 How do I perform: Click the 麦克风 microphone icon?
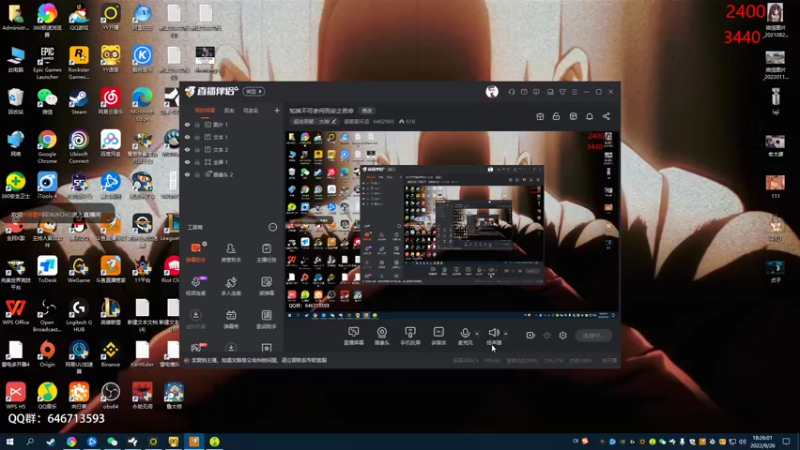(x=465, y=334)
